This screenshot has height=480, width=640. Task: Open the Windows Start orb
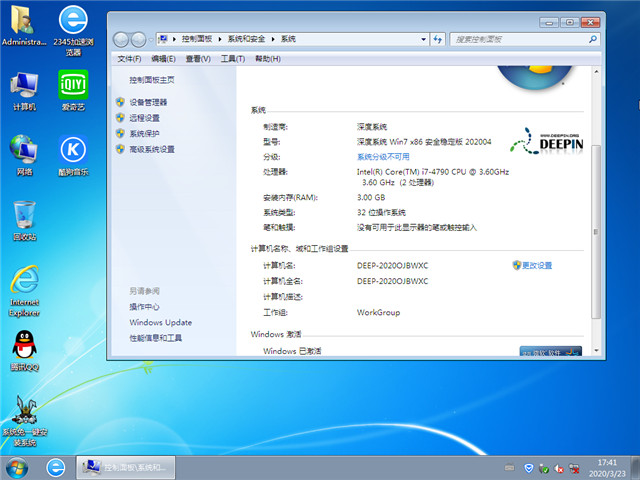[x=17, y=468]
